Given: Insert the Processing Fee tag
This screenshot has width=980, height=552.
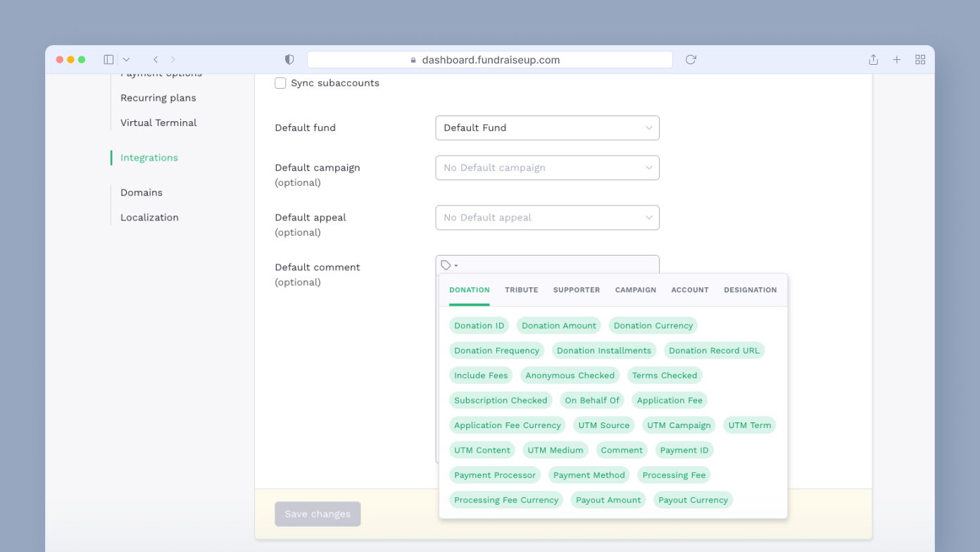Looking at the screenshot, I should 674,475.
